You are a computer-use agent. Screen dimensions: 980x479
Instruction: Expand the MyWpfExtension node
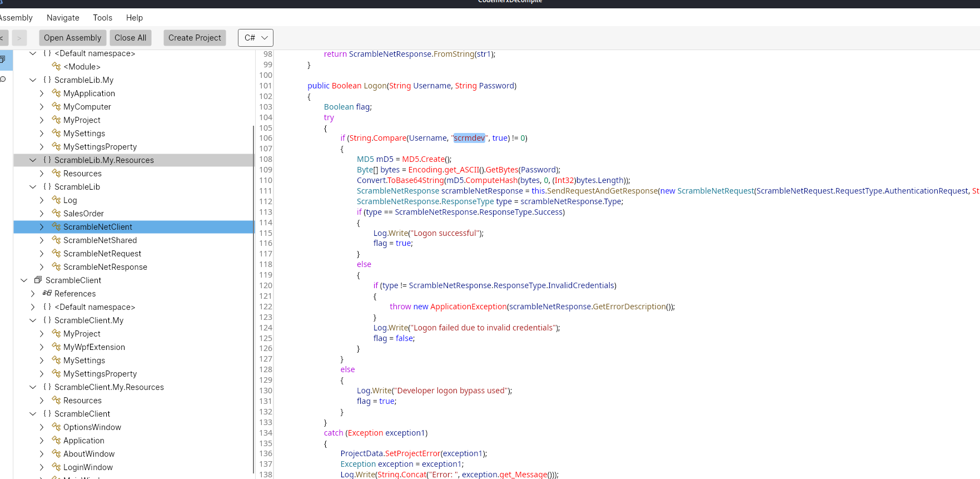pos(42,347)
